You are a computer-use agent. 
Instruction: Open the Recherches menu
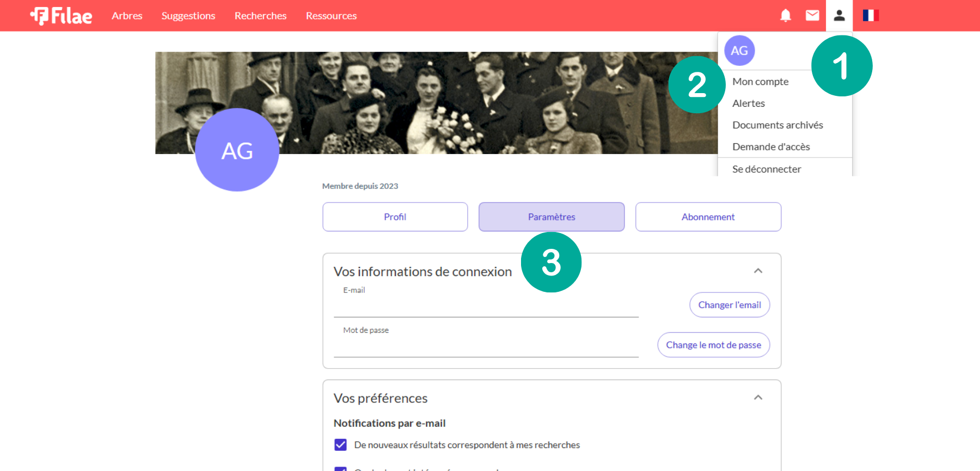(x=260, y=16)
